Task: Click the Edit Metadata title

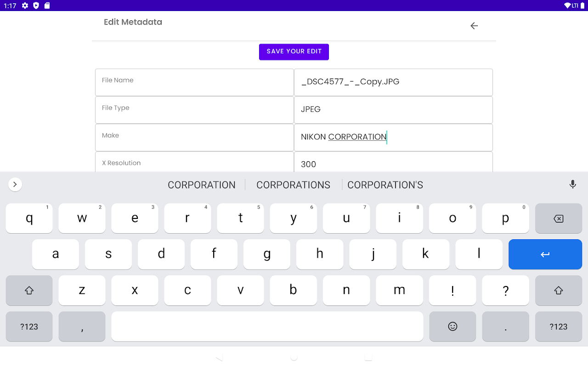Action: [x=133, y=22]
